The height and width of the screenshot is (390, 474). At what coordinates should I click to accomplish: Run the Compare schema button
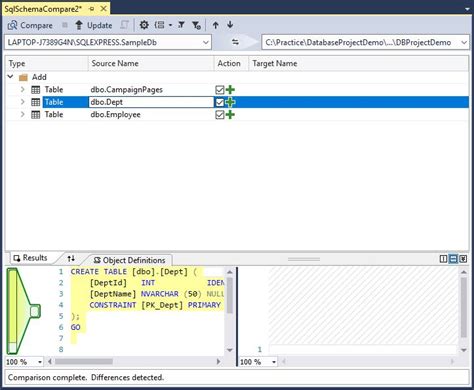tap(30, 25)
